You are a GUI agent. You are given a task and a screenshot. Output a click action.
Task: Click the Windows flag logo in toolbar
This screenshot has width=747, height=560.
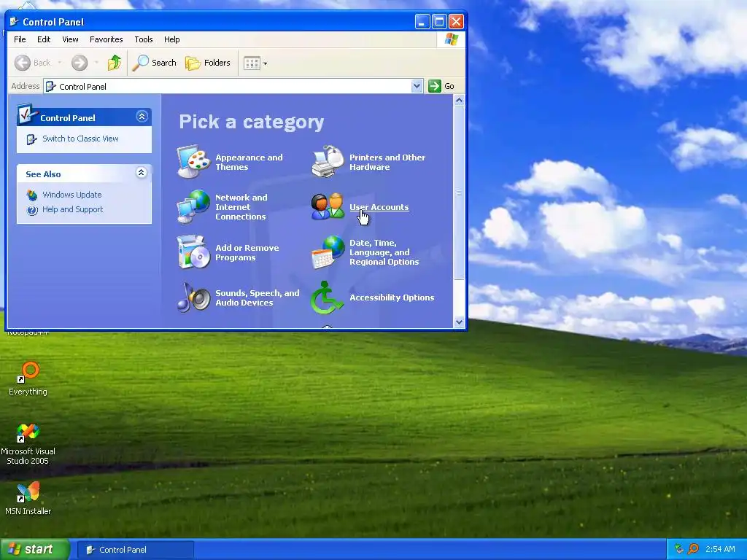pos(451,39)
